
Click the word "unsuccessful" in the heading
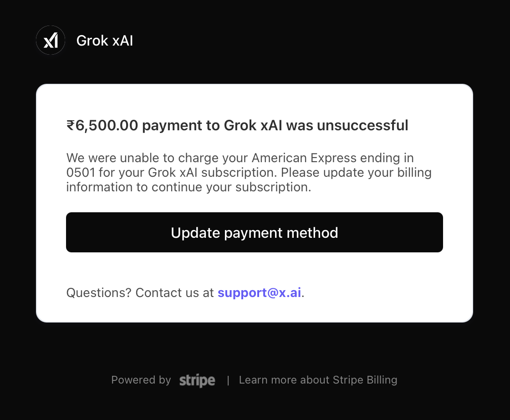coord(362,126)
